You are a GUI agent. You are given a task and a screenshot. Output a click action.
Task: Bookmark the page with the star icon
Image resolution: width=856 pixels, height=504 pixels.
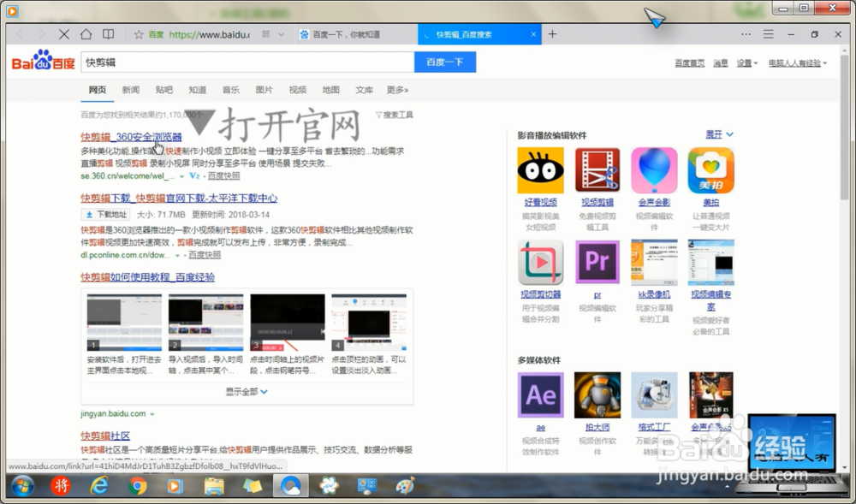point(139,34)
